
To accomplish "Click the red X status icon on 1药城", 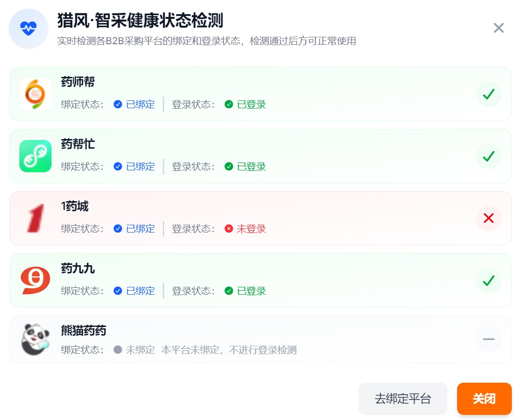I will 488,218.
